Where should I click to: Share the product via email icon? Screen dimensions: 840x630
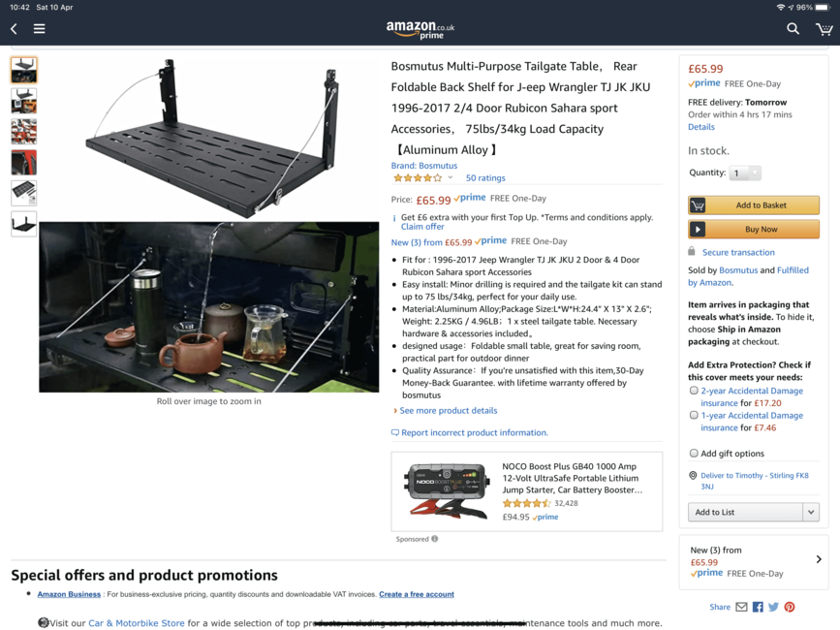741,607
